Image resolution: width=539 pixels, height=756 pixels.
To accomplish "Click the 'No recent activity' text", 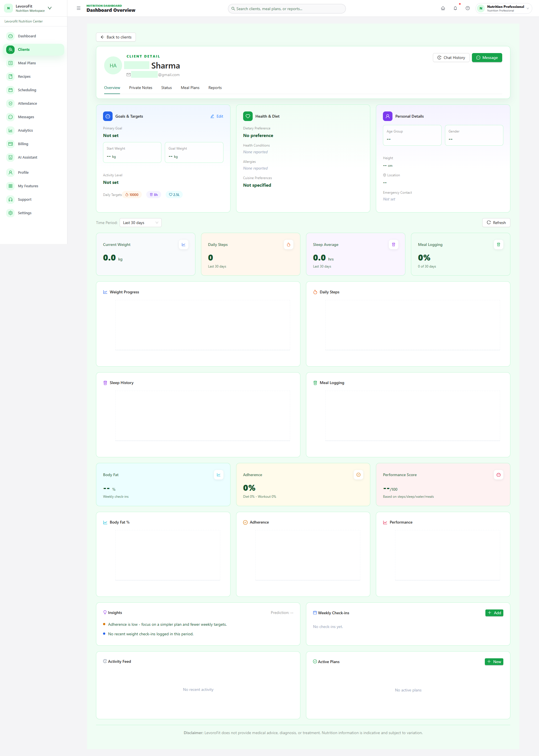I will pyautogui.click(x=198, y=690).
